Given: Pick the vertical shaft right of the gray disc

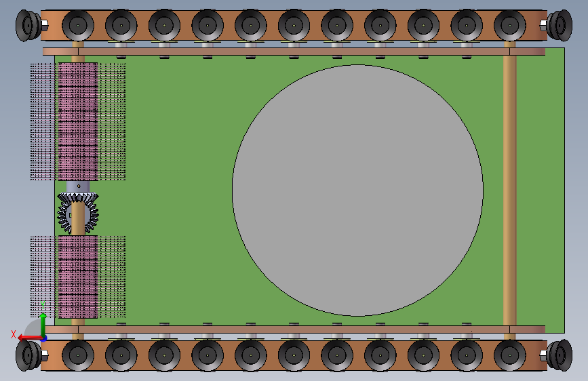Looking at the screenshot, I should click(x=509, y=190).
